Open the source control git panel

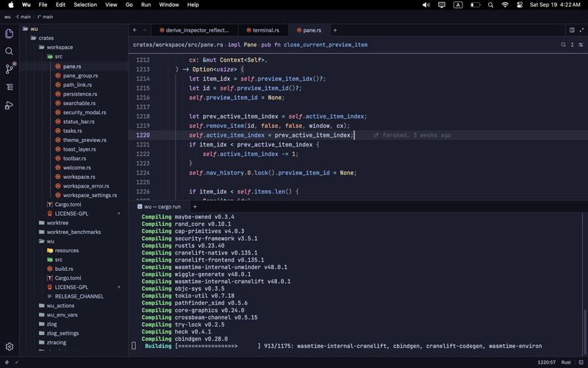(10, 68)
